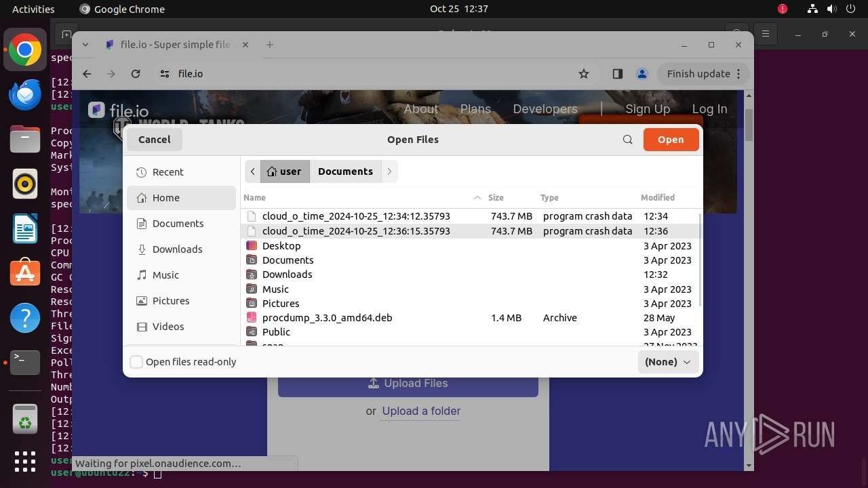868x488 pixels.
Task: Open system network status icon
Action: point(812,9)
